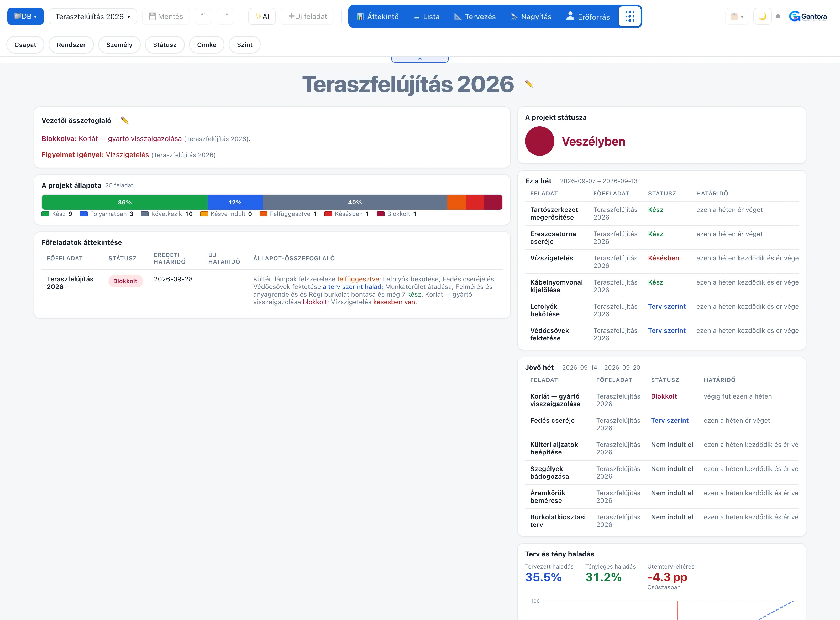Open the grid apps menu icon

coord(629,17)
